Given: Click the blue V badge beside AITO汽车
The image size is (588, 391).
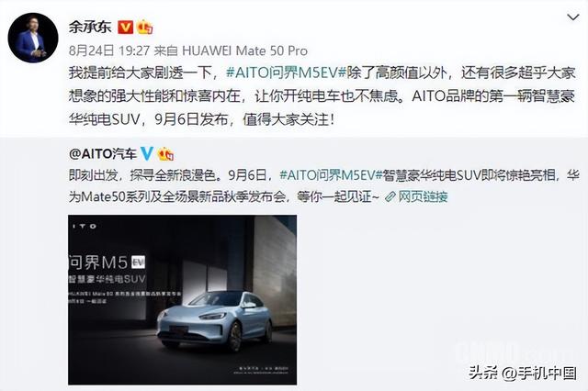Looking at the screenshot, I should (147, 153).
